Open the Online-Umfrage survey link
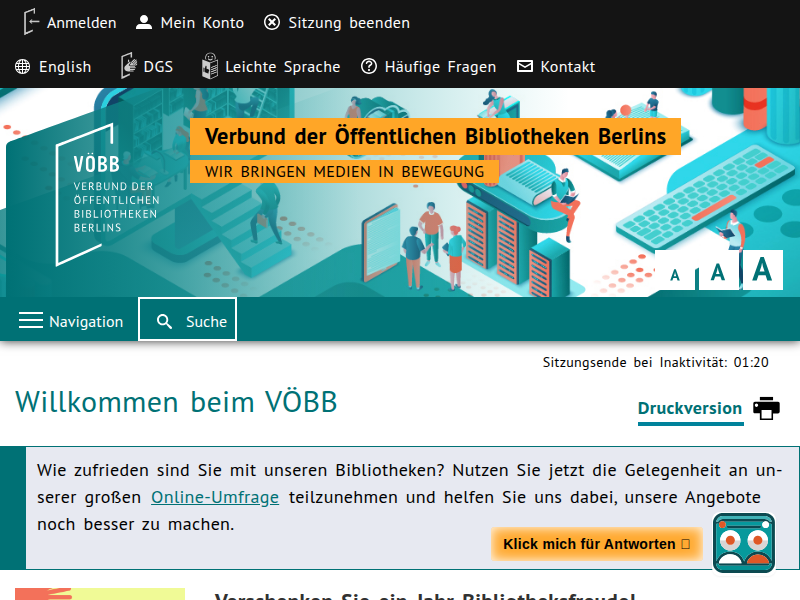Image resolution: width=800 pixels, height=600 pixels. point(215,497)
